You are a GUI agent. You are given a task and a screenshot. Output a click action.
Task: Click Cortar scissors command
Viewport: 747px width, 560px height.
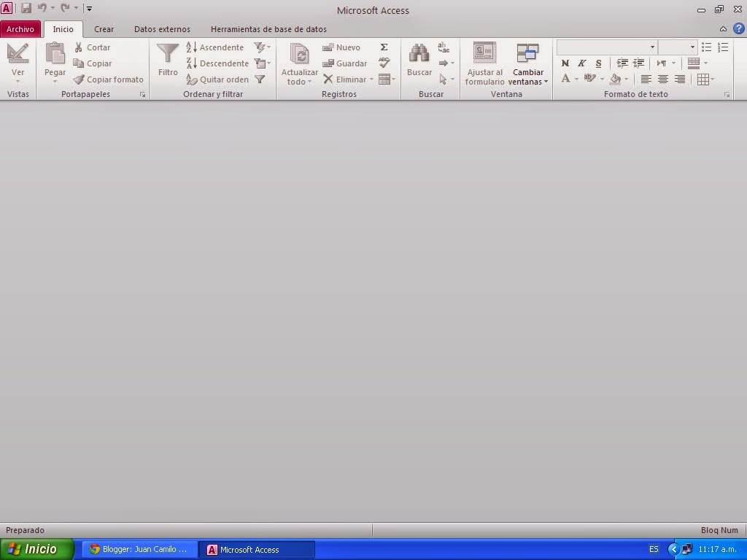coord(93,47)
